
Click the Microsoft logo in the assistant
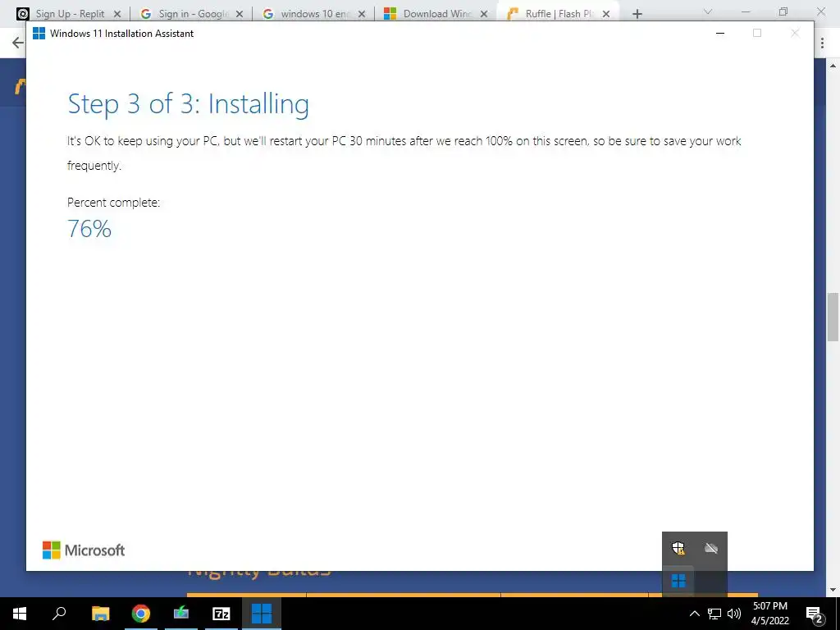84,550
